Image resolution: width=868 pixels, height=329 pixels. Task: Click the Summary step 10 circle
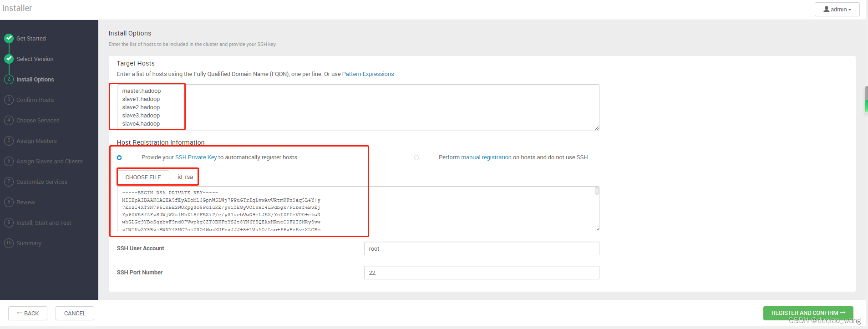(9, 243)
